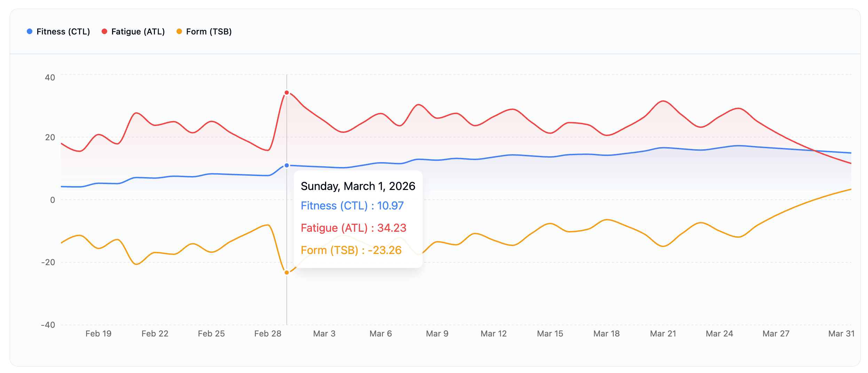
Task: Click the red Fatigue legend dot
Action: pyautogui.click(x=104, y=32)
